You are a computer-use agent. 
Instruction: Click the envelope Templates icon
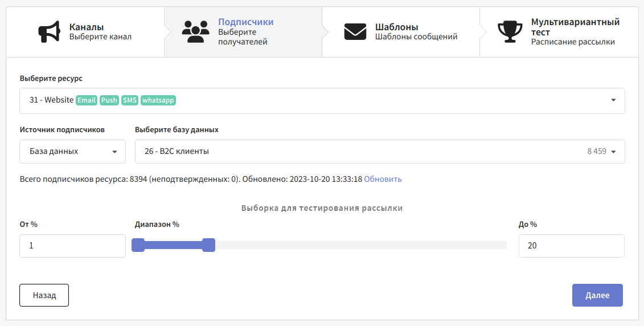click(355, 32)
